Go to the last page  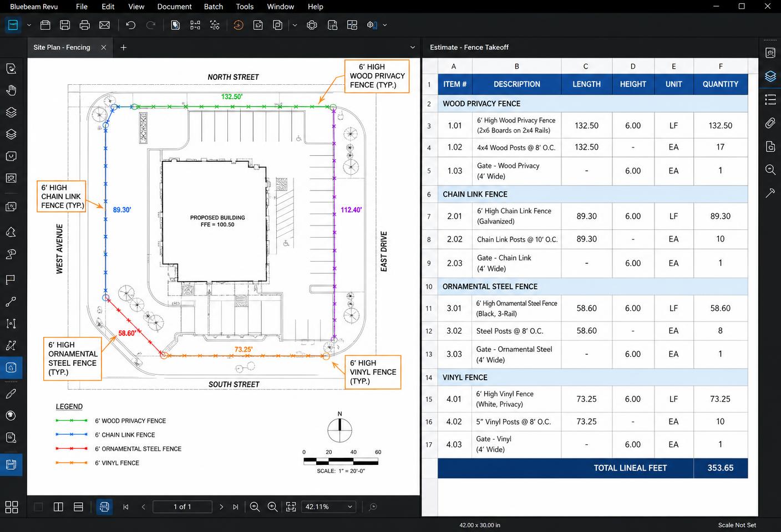236,507
